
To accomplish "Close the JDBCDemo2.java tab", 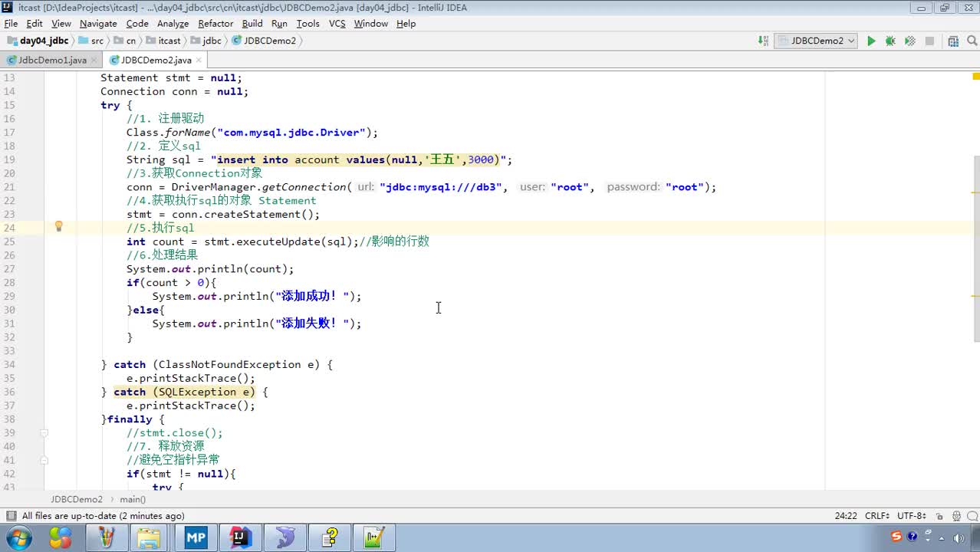I will 199,60.
